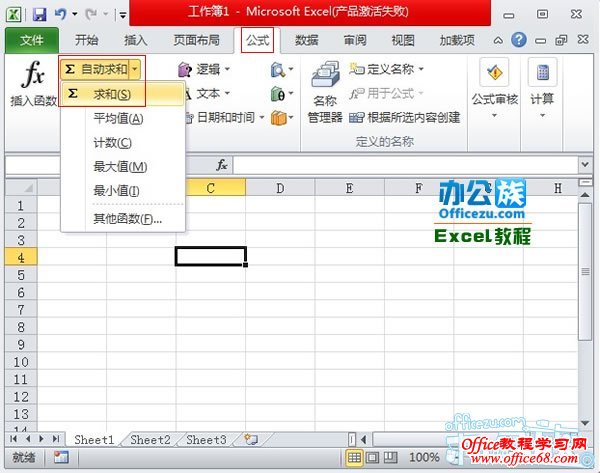Switch to Normal view in status bar
Viewport: 600px width, 473px height.
(354, 457)
